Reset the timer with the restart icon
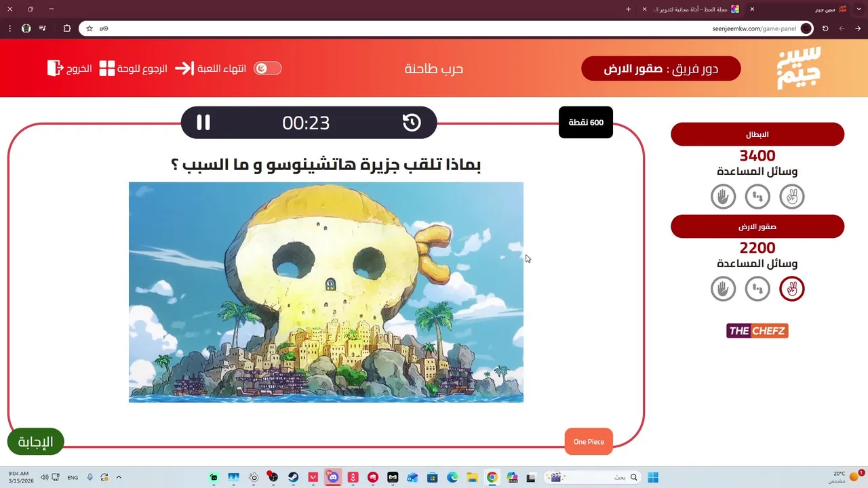Viewport: 868px width, 488px height. coord(412,123)
